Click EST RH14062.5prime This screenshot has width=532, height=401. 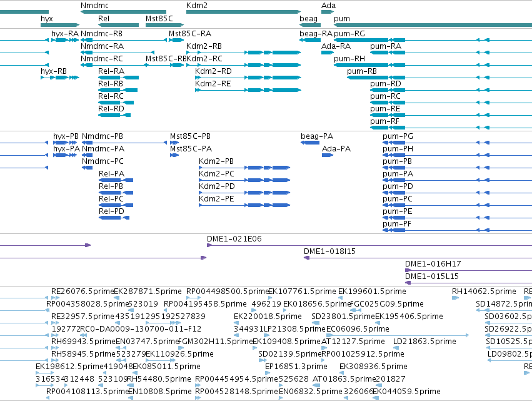point(484,292)
